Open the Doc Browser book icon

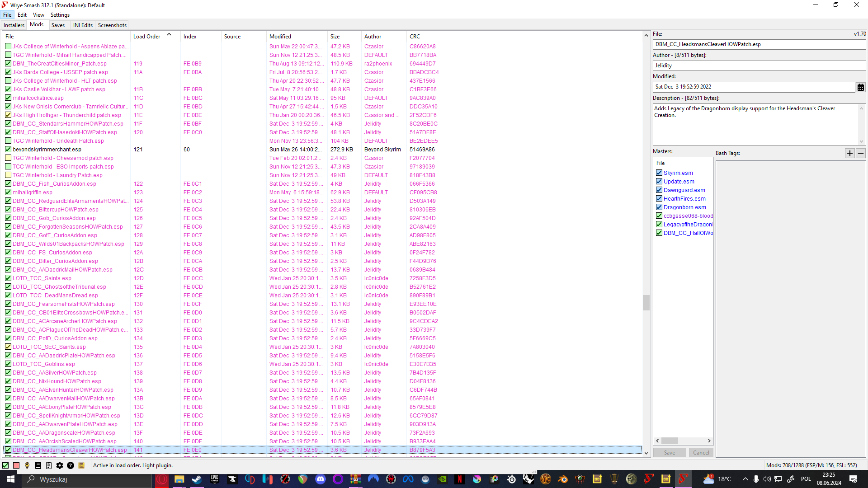pos(38,465)
